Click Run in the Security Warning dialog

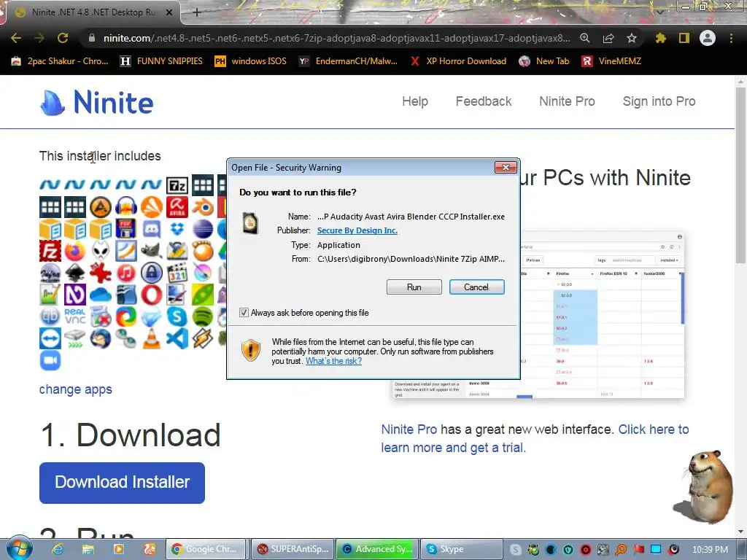[414, 287]
